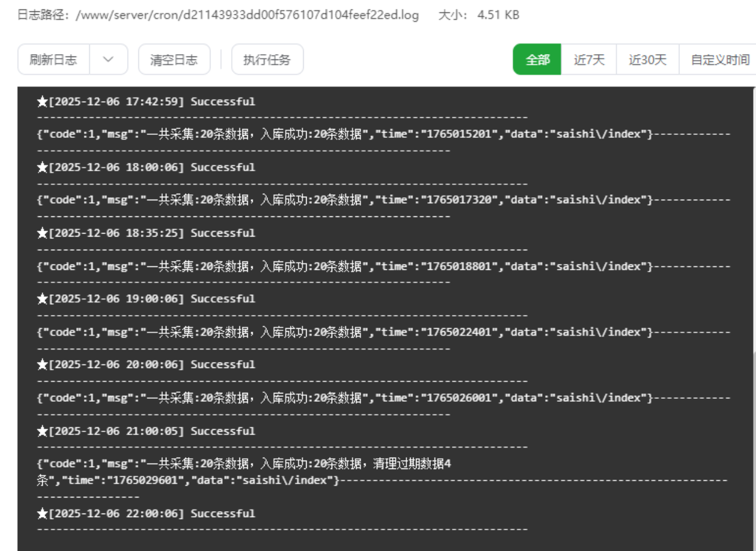756x551 pixels.
Task: Click the star beside the 18:00:06 log entry
Action: tap(42, 168)
